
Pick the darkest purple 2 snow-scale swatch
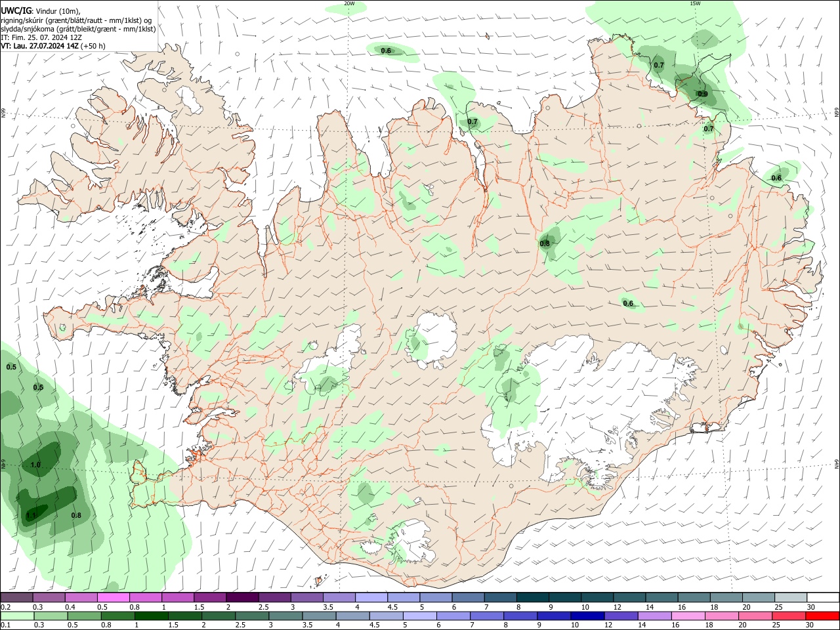click(242, 598)
